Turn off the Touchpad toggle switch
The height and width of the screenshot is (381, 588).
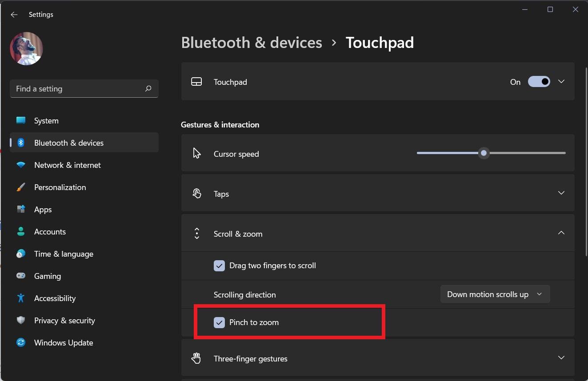(x=539, y=82)
